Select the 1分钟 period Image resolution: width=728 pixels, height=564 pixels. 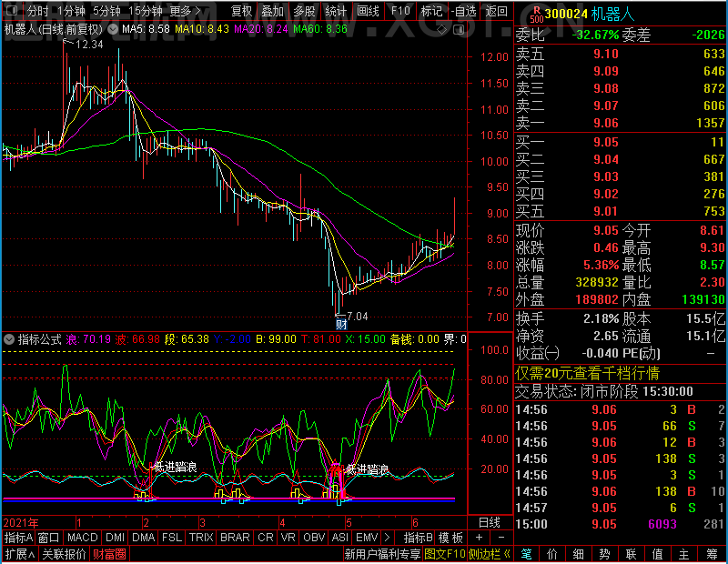[72, 11]
